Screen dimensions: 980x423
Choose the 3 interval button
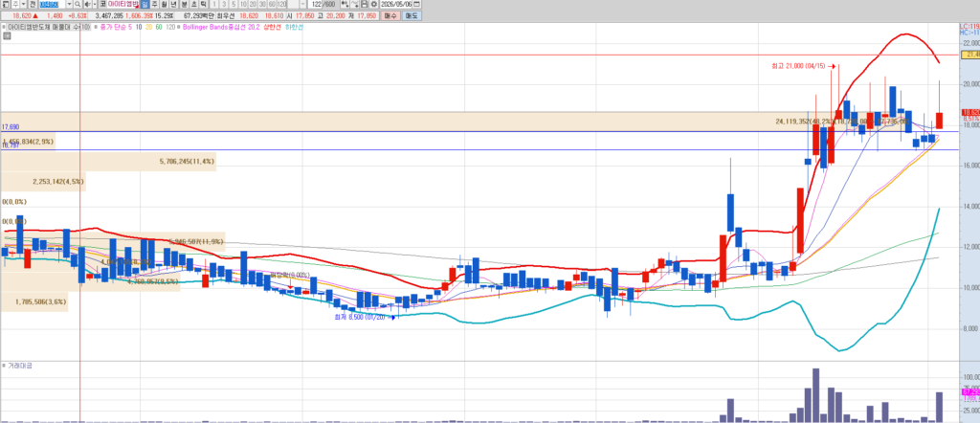tap(224, 4)
